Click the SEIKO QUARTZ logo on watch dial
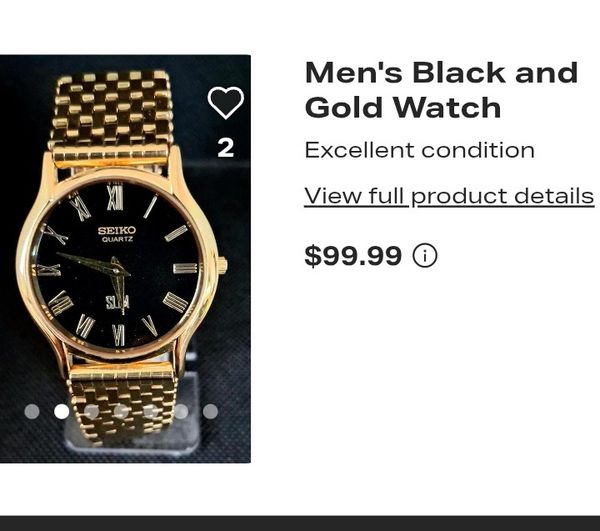This screenshot has height=531, width=600. (117, 234)
